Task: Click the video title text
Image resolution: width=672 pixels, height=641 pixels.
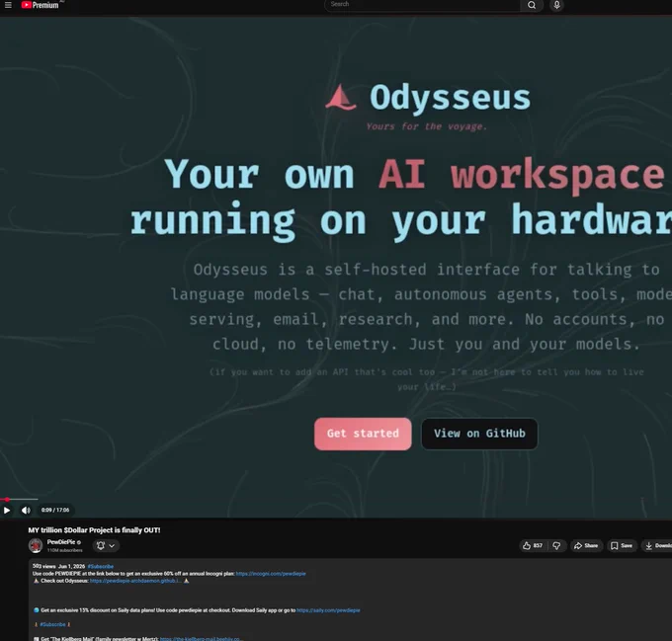Action: click(x=94, y=530)
